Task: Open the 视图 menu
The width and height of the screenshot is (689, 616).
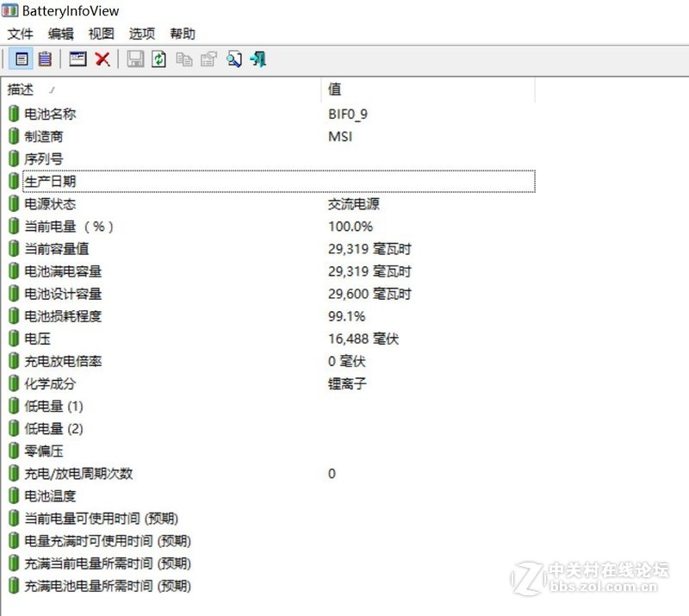Action: click(x=101, y=34)
